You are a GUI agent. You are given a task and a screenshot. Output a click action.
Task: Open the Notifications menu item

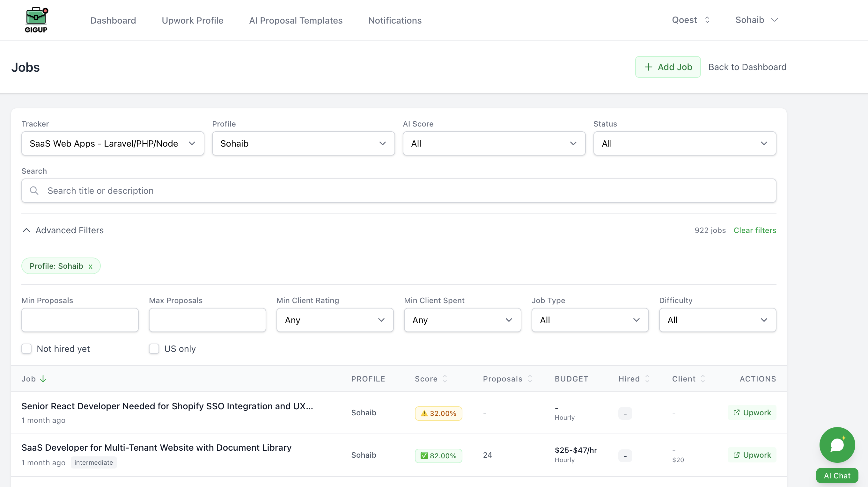click(394, 20)
